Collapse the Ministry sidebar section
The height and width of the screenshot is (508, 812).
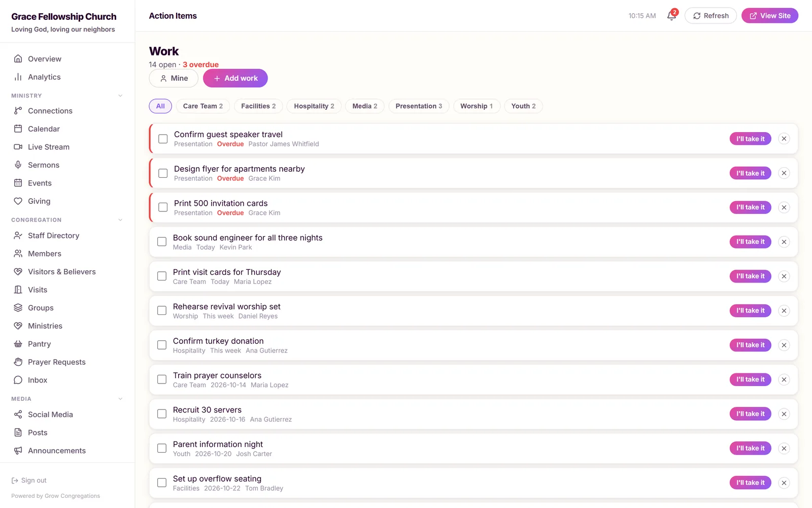pyautogui.click(x=120, y=96)
